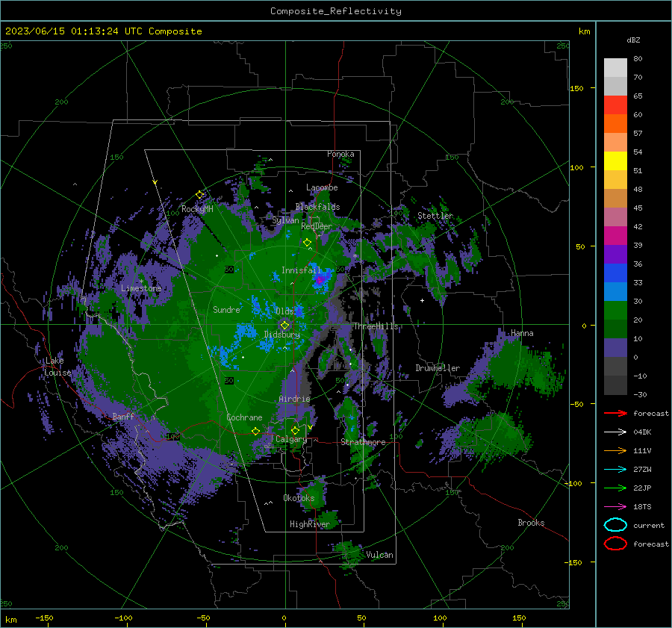Click the Innisfail city label
The width and height of the screenshot is (672, 628).
(x=301, y=270)
